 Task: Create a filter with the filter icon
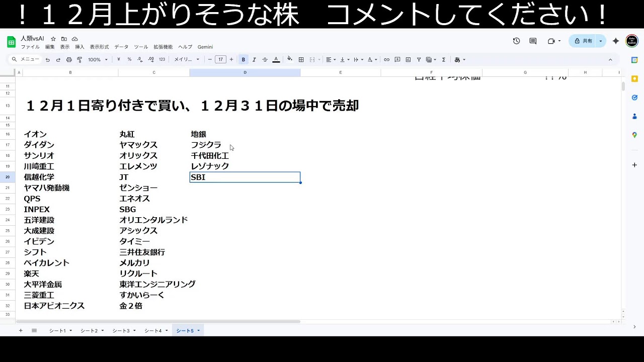[419, 59]
